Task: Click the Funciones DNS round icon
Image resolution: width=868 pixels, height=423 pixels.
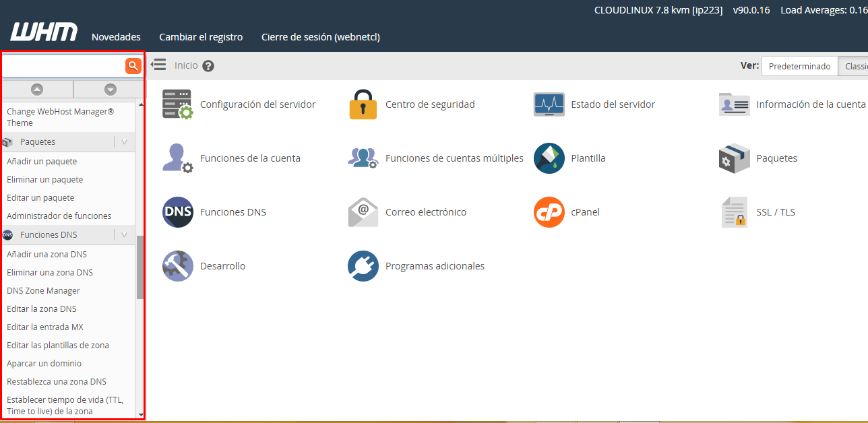Action: tap(177, 212)
